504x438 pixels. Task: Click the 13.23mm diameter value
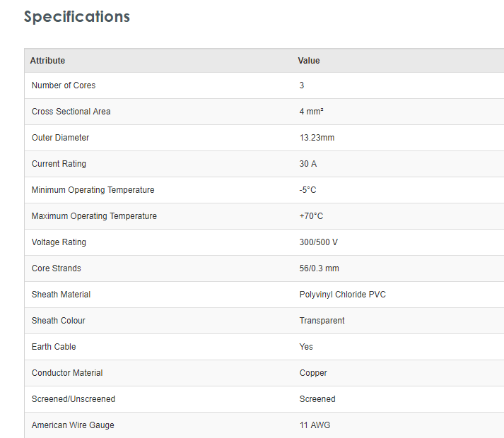click(x=317, y=138)
